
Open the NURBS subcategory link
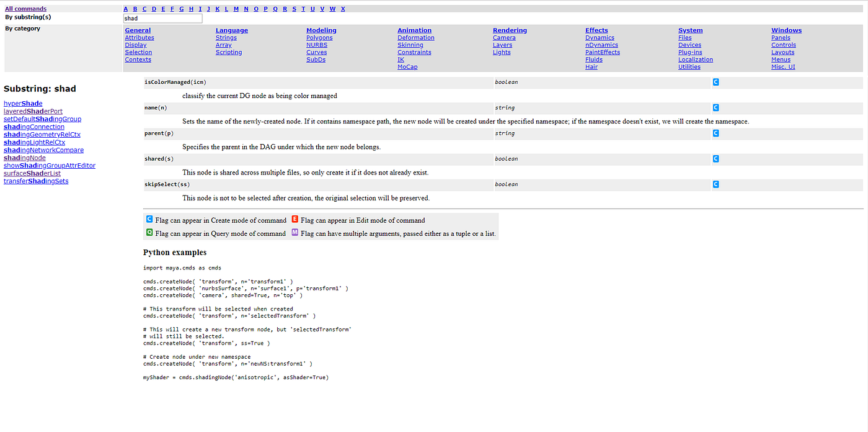pyautogui.click(x=317, y=45)
